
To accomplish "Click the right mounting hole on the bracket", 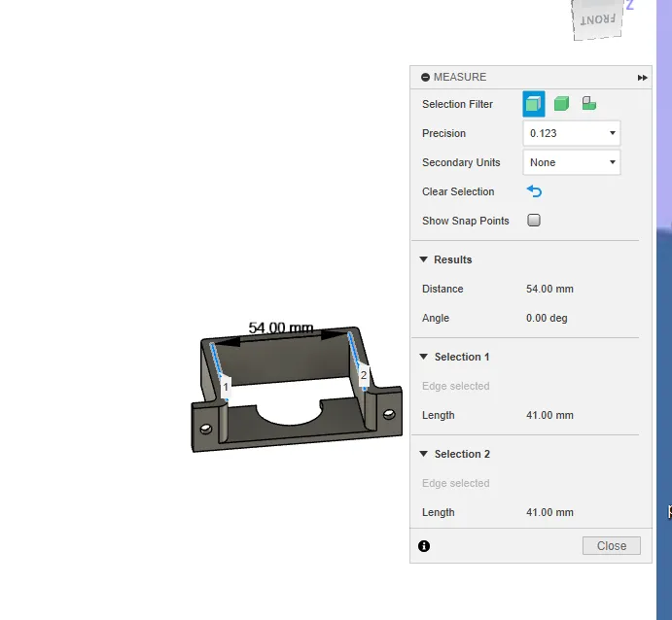I will [x=389, y=414].
